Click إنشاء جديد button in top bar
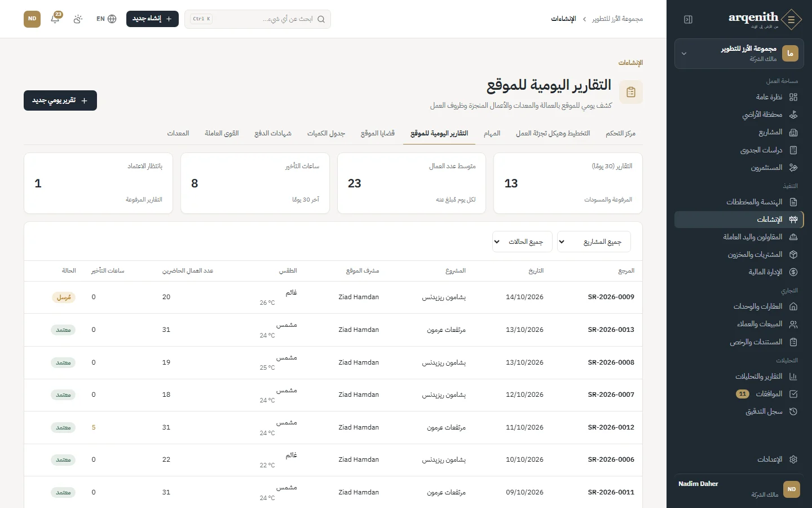Image resolution: width=812 pixels, height=508 pixels. click(x=152, y=19)
